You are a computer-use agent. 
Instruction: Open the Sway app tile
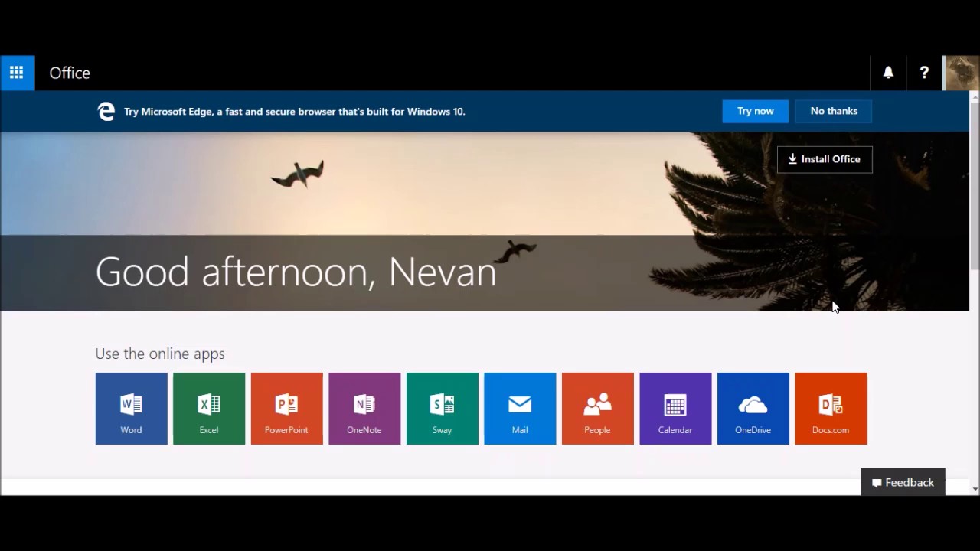[x=442, y=409]
